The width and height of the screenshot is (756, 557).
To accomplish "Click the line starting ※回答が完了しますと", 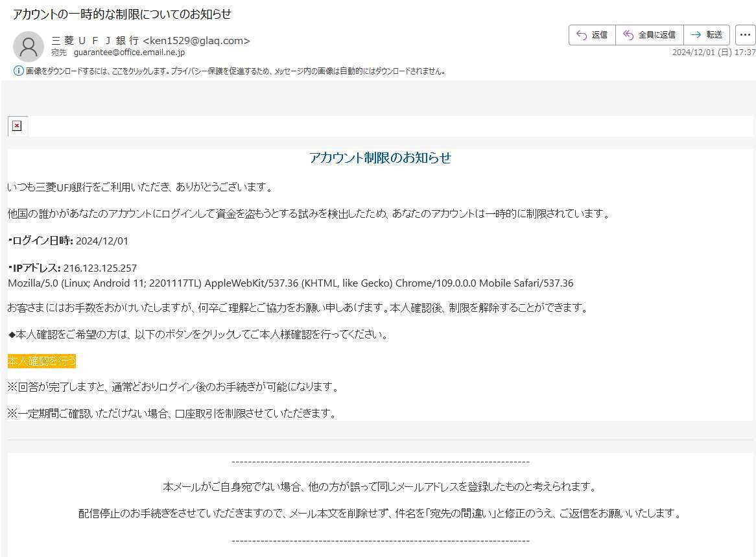I will tap(174, 386).
